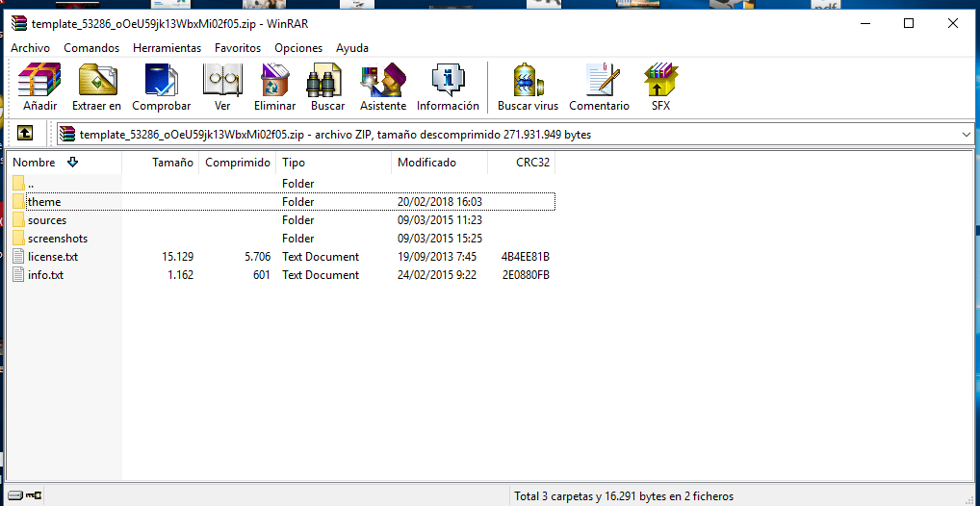Click the Eliminar toolbar icon
980x506 pixels.
pos(275,80)
